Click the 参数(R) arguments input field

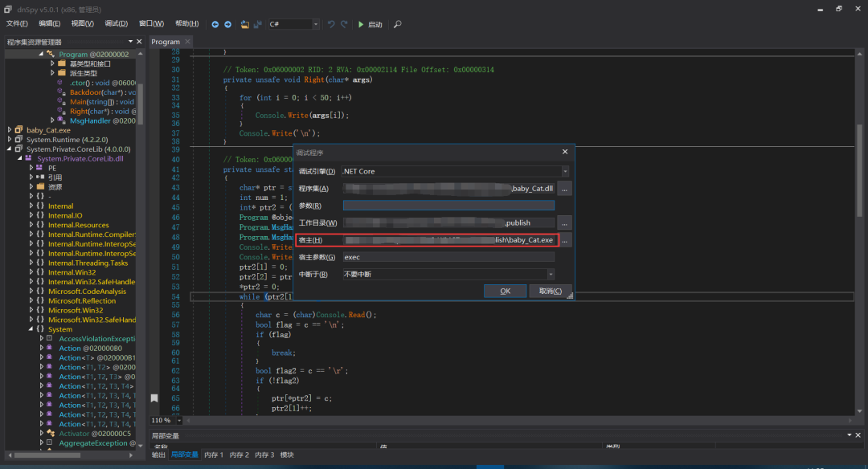coord(448,206)
